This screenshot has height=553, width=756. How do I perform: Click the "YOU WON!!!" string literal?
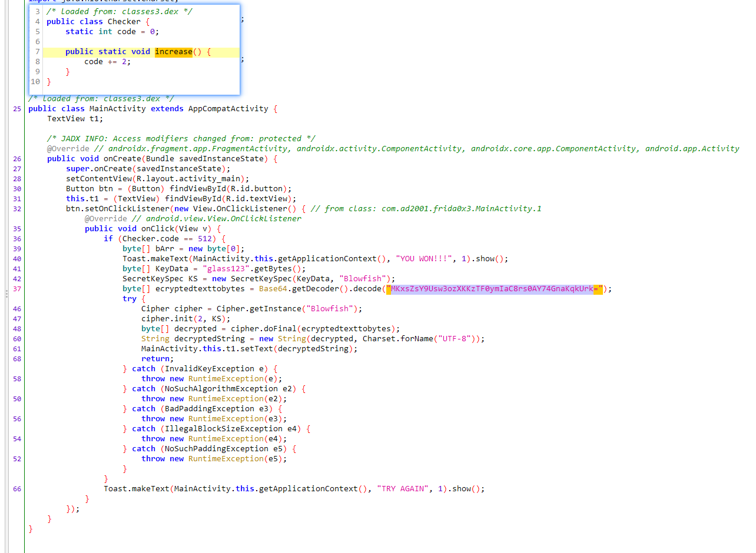click(x=422, y=259)
